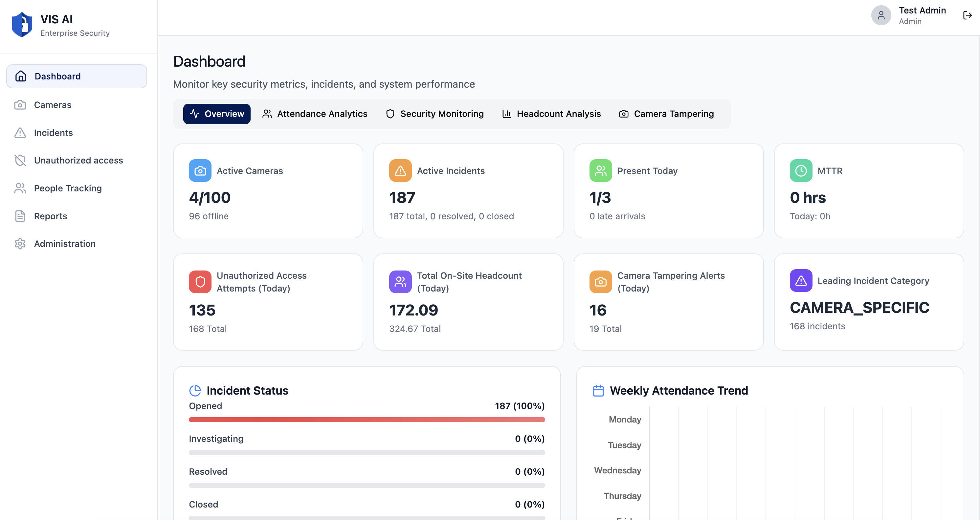
Task: Go to Unauthorized access page
Action: tap(78, 161)
